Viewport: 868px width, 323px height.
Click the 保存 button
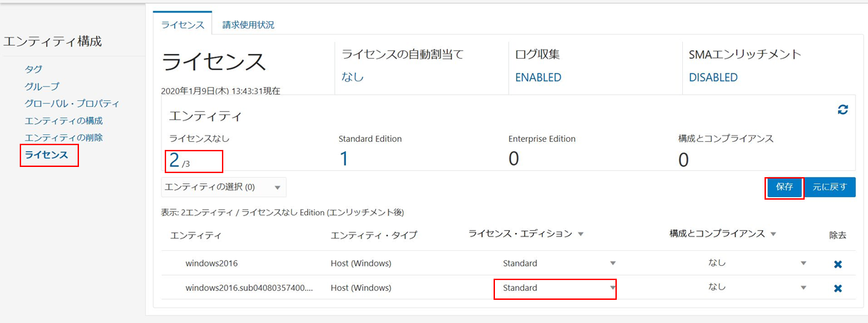pos(784,187)
